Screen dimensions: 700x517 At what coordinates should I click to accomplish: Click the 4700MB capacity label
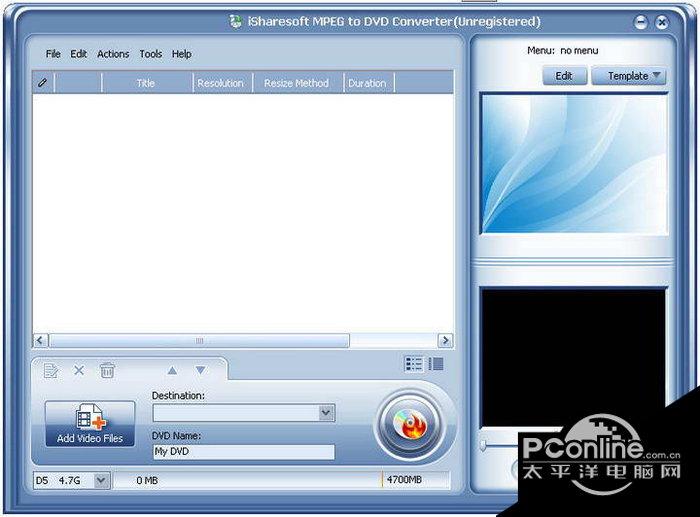(x=404, y=480)
